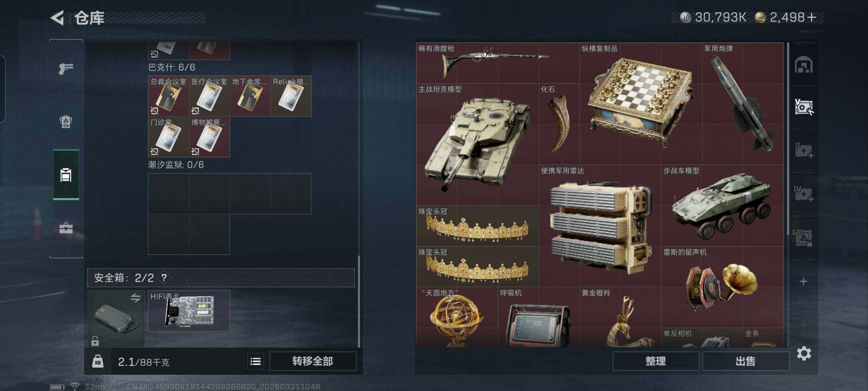
Task: Go back using the arrow beside 仓库
Action: click(x=57, y=18)
